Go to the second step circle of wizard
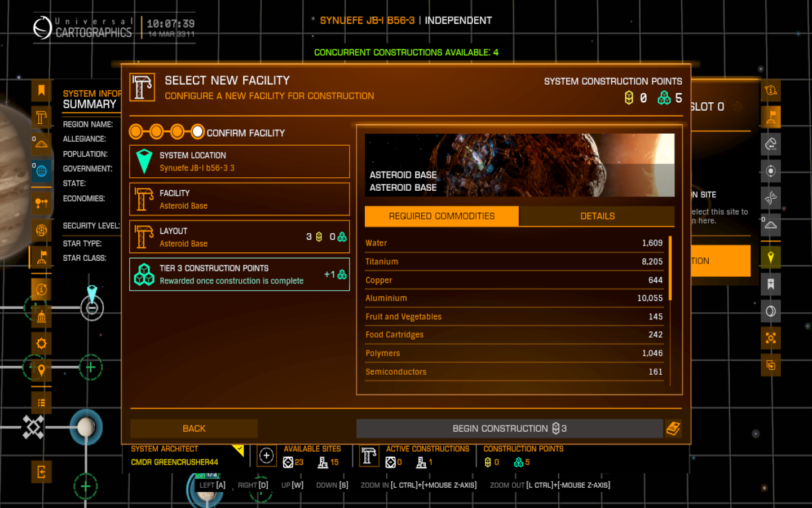This screenshot has height=508, width=812. (157, 132)
